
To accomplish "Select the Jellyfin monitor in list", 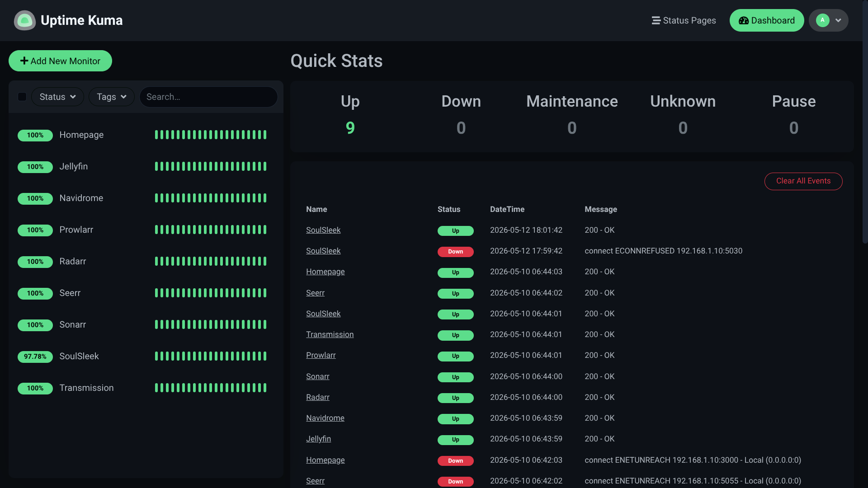I will [146, 166].
